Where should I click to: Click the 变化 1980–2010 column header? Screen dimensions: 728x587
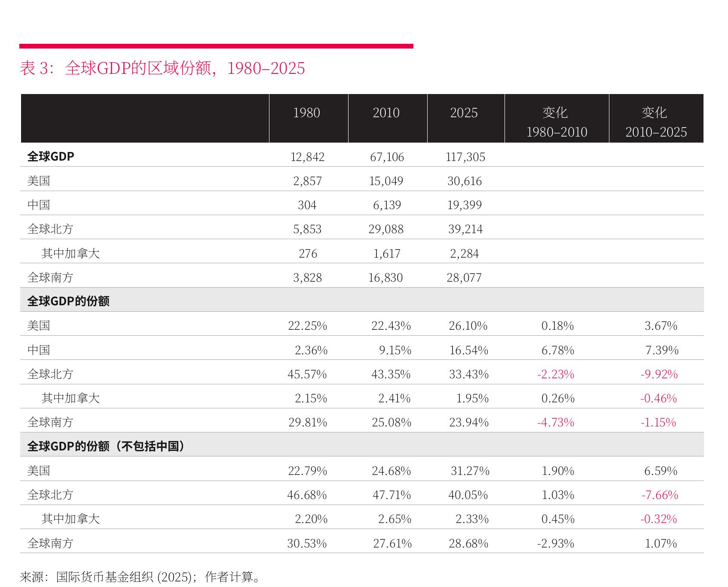(x=557, y=122)
